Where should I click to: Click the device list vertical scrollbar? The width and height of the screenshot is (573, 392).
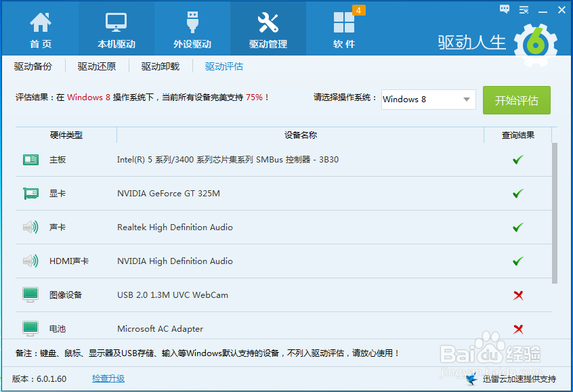[554, 213]
